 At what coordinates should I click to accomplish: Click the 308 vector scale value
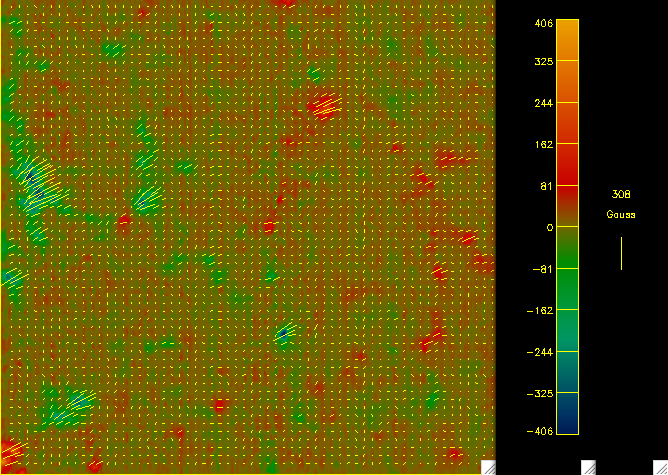click(621, 195)
